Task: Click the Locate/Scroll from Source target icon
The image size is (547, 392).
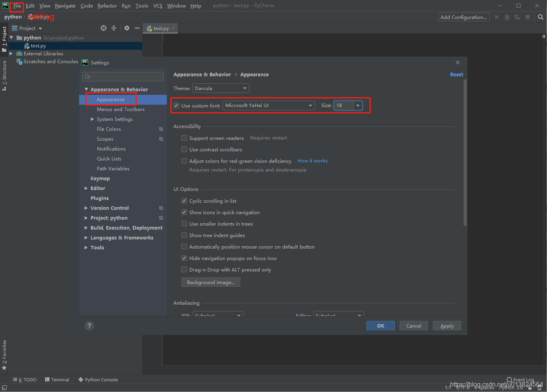Action: (104, 28)
